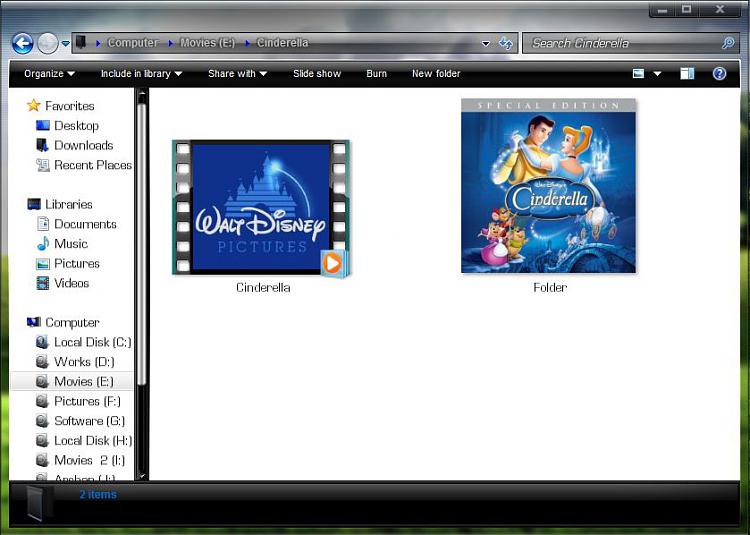
Task: Click the Documents library icon
Action: coord(43,224)
